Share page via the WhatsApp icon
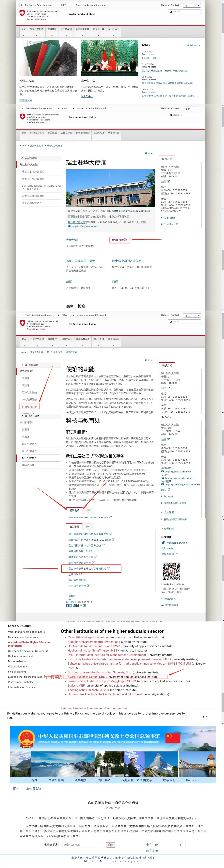The height and width of the screenshot is (868, 224). [81, 605]
